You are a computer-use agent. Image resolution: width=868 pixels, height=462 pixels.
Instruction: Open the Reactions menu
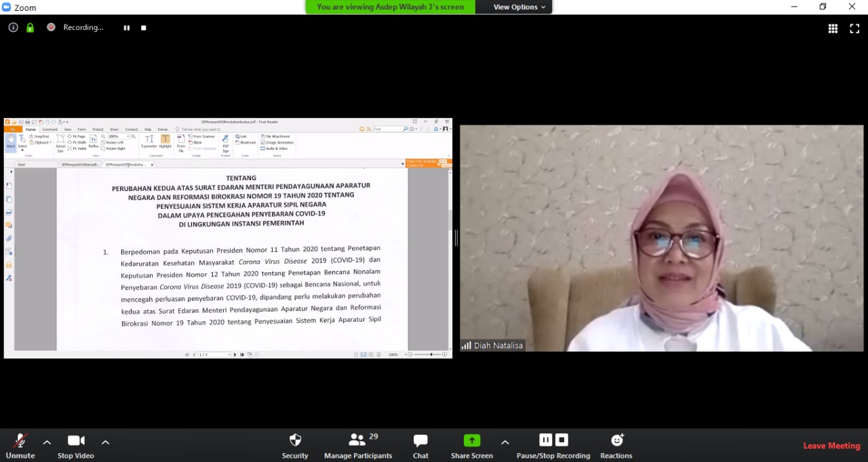[616, 446]
